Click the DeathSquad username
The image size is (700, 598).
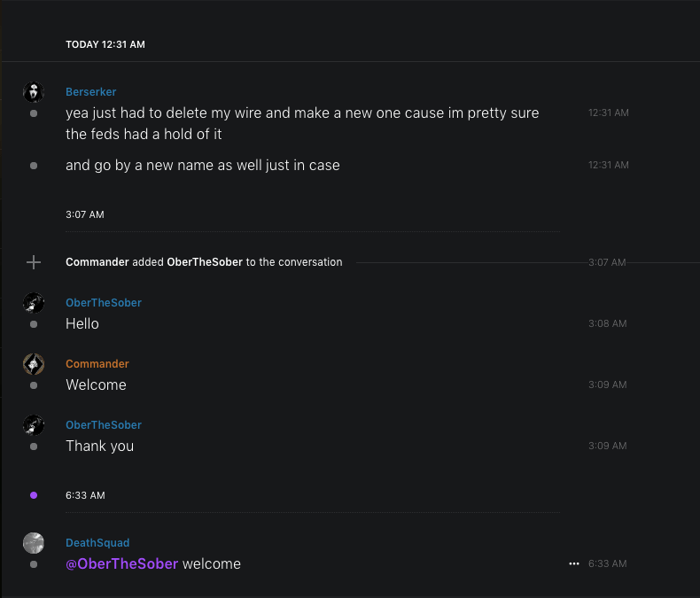[x=97, y=543]
